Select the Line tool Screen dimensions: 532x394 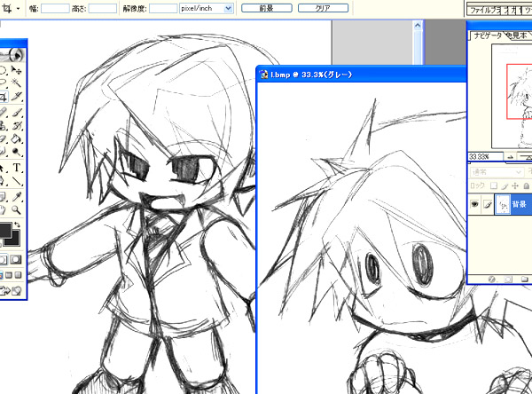[16, 181]
